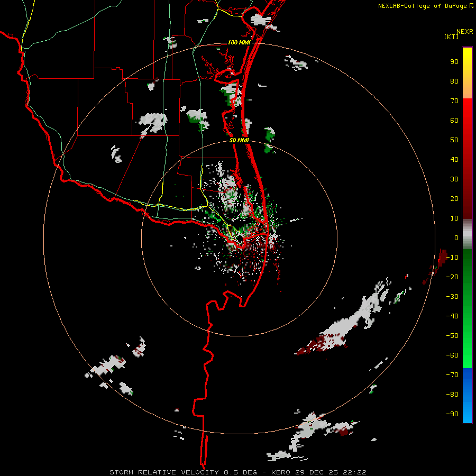The height and width of the screenshot is (476, 476).
Task: Click the [KT] units label
Action: [452, 36]
